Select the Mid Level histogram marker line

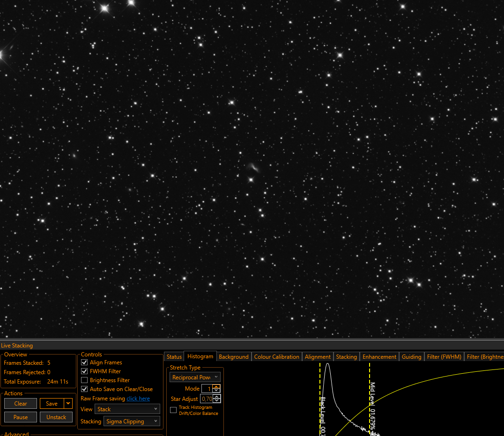(x=370, y=399)
